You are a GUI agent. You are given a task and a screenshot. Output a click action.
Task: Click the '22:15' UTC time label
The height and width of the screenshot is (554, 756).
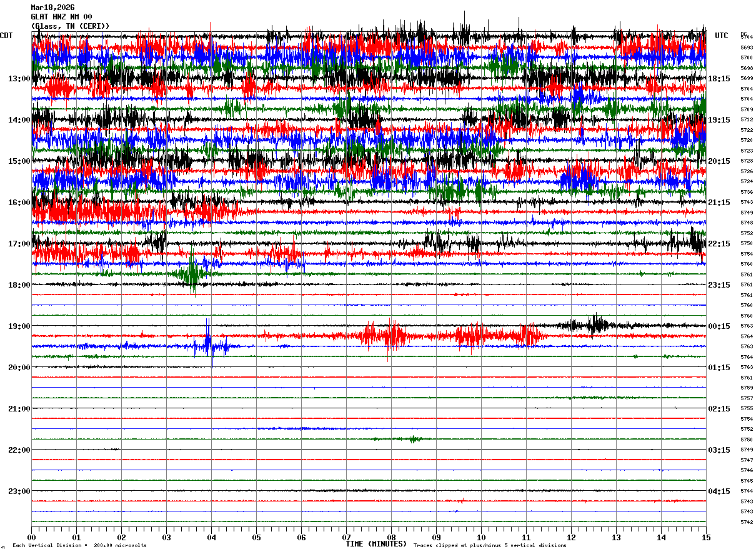click(x=719, y=244)
